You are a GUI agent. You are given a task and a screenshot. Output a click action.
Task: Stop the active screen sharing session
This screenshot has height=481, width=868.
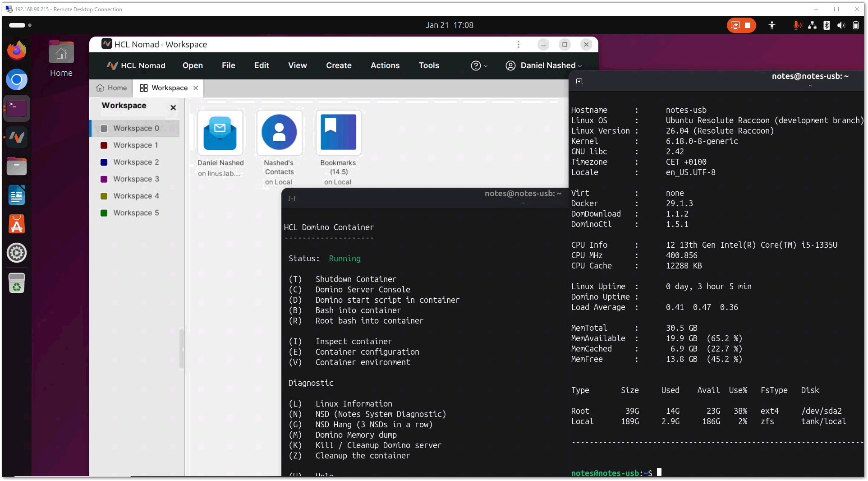[749, 25]
